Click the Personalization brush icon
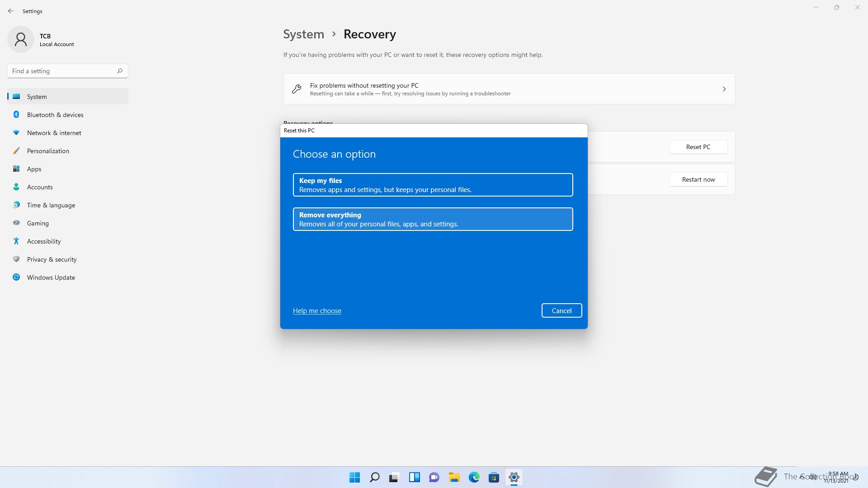The image size is (868, 488). tap(16, 150)
